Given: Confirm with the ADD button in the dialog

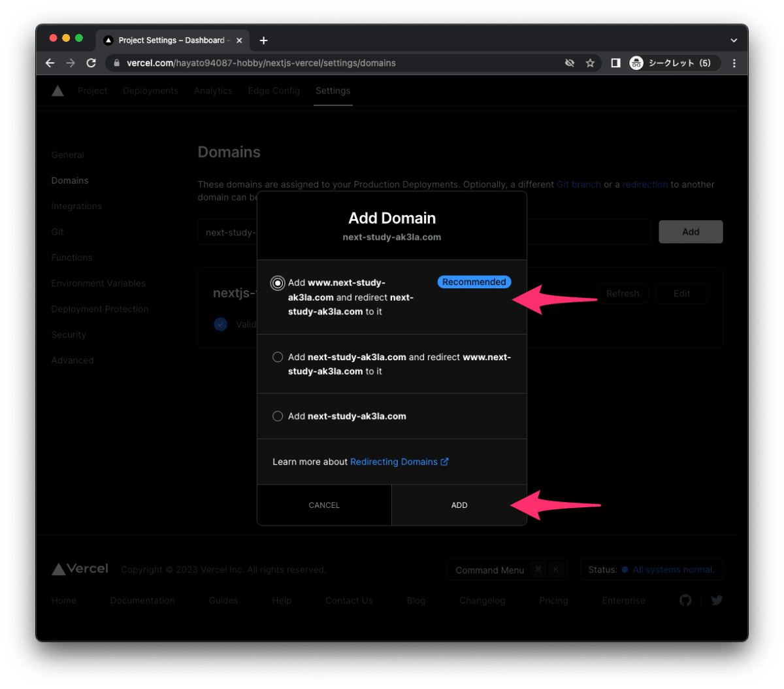Looking at the screenshot, I should coord(459,505).
